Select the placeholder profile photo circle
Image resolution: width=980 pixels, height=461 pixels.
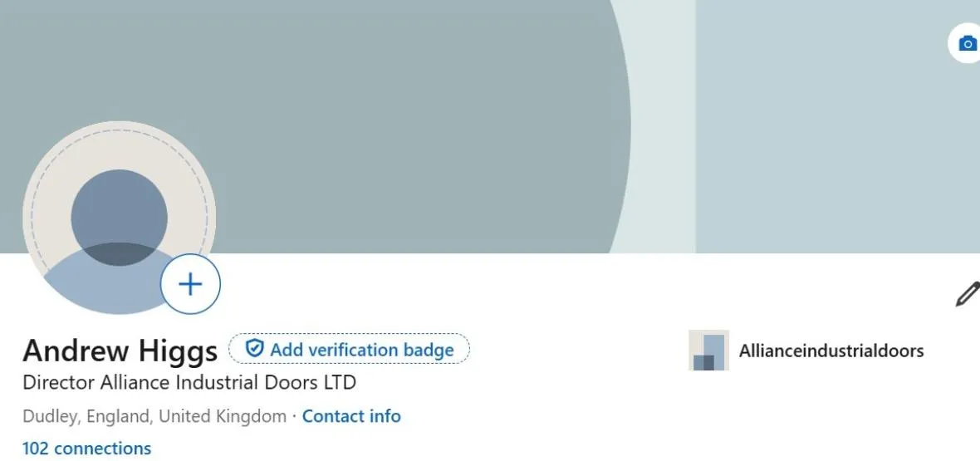point(120,217)
